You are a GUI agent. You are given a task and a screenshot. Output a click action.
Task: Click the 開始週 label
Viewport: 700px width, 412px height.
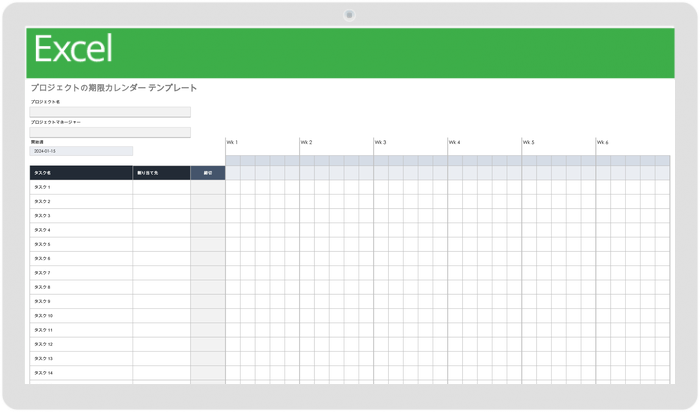[37, 142]
